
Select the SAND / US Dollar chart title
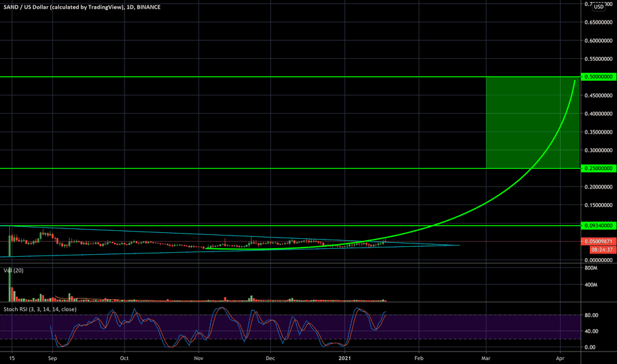coord(82,7)
